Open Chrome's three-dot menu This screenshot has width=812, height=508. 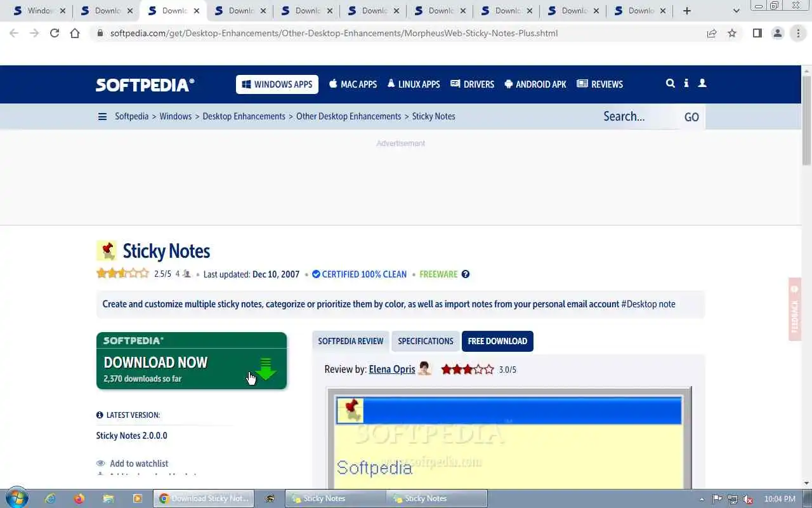[x=798, y=33]
